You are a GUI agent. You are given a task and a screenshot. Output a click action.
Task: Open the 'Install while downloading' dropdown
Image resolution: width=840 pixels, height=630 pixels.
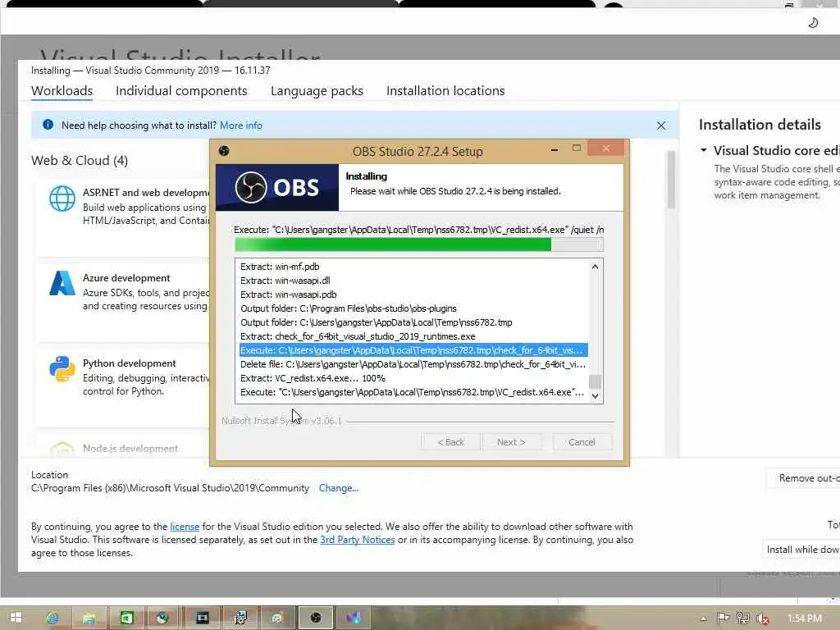801,550
